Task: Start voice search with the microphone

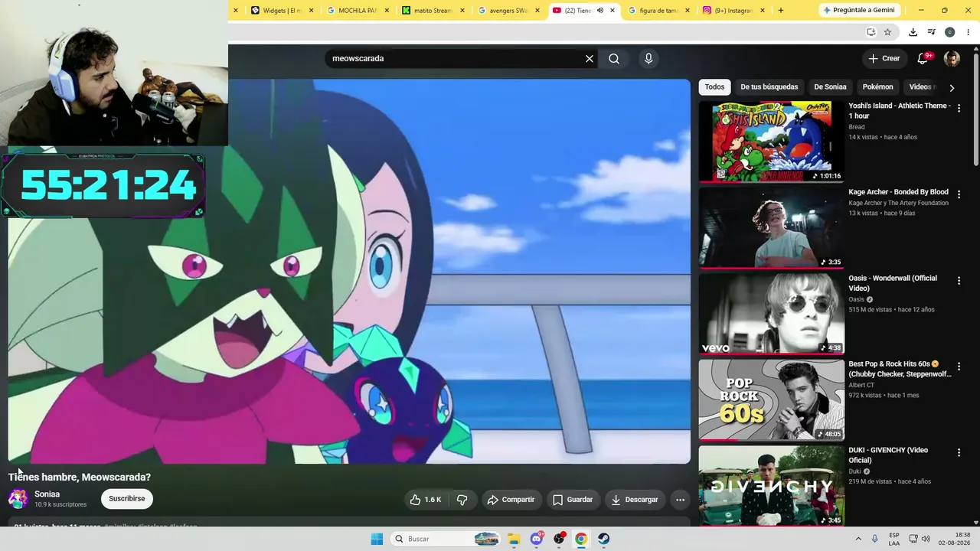Action: (648, 59)
